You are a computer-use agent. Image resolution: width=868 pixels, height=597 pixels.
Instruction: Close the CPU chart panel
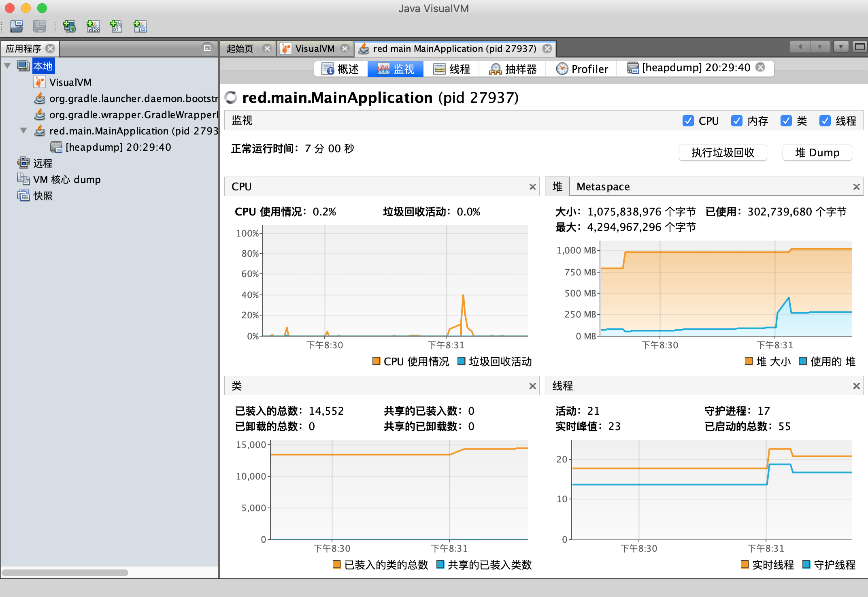click(532, 187)
